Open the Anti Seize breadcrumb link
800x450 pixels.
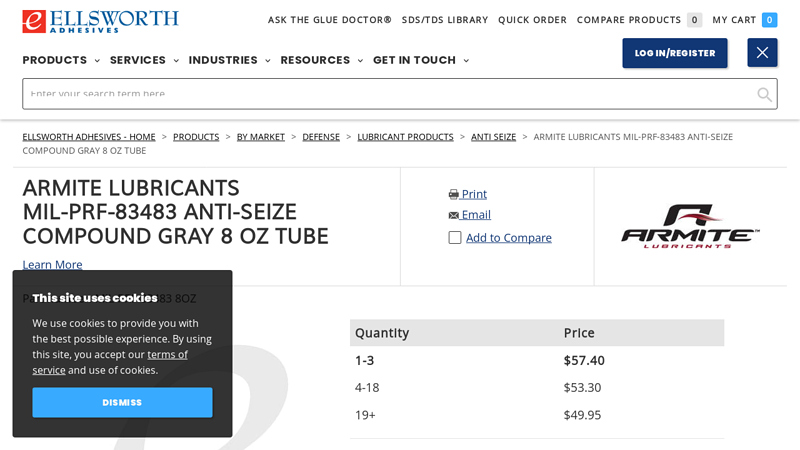click(x=493, y=137)
